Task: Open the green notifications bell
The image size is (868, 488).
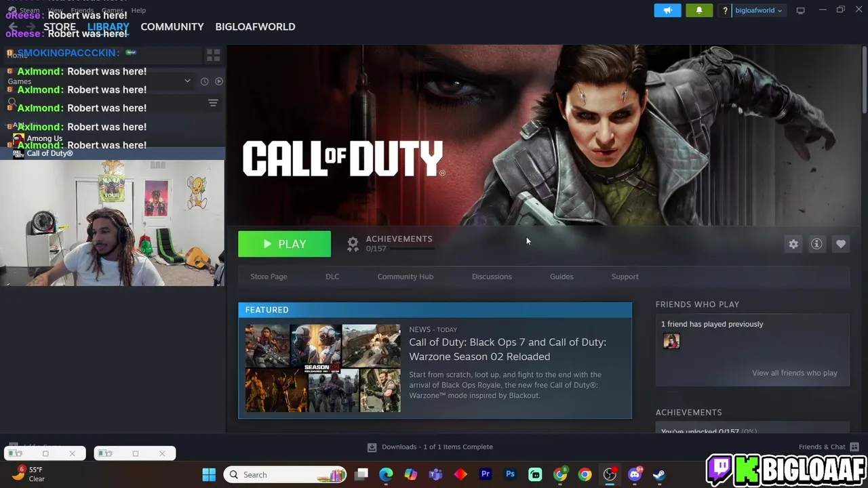Action: pyautogui.click(x=699, y=10)
